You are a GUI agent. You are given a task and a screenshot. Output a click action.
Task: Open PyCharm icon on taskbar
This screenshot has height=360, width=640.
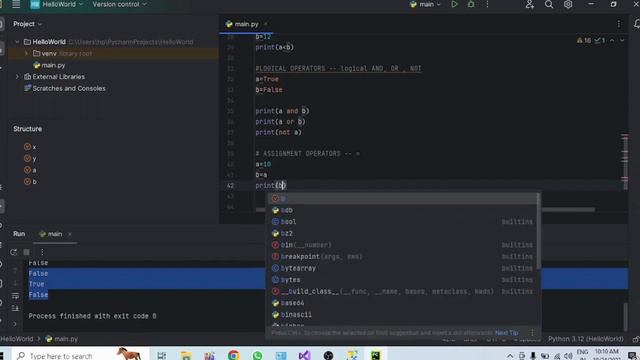[376, 356]
